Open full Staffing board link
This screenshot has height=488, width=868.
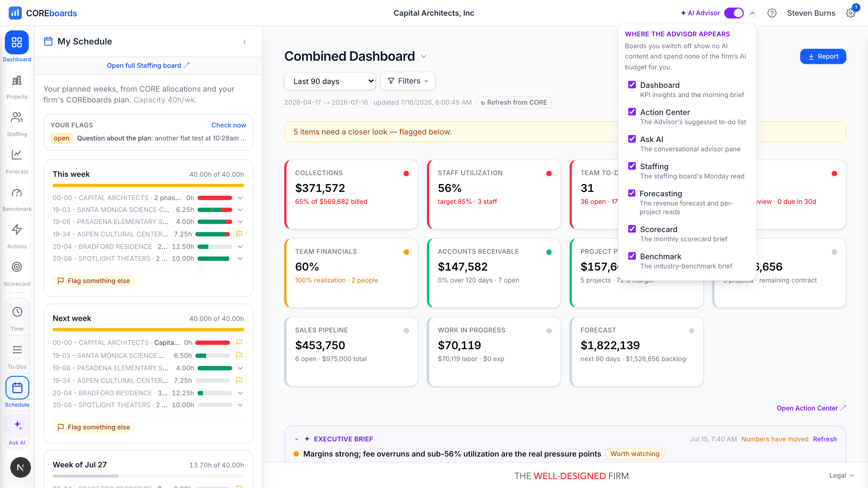click(148, 65)
